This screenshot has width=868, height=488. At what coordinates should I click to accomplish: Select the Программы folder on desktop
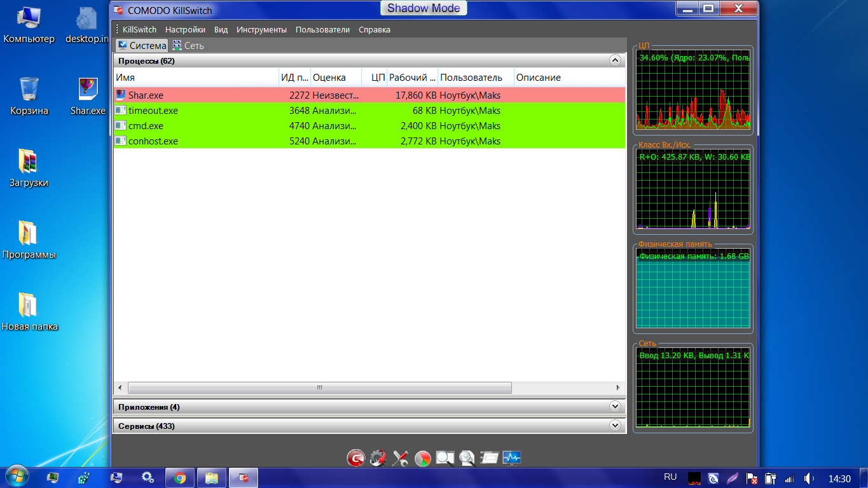[x=29, y=241]
